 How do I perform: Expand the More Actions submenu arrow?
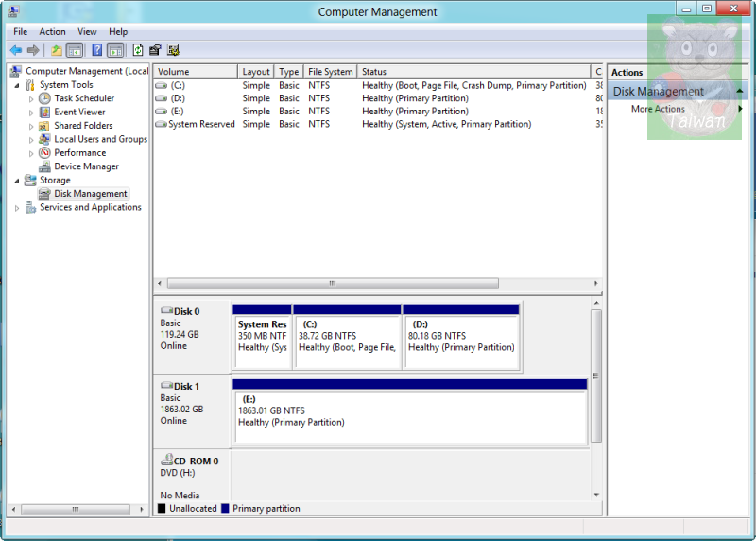point(740,109)
